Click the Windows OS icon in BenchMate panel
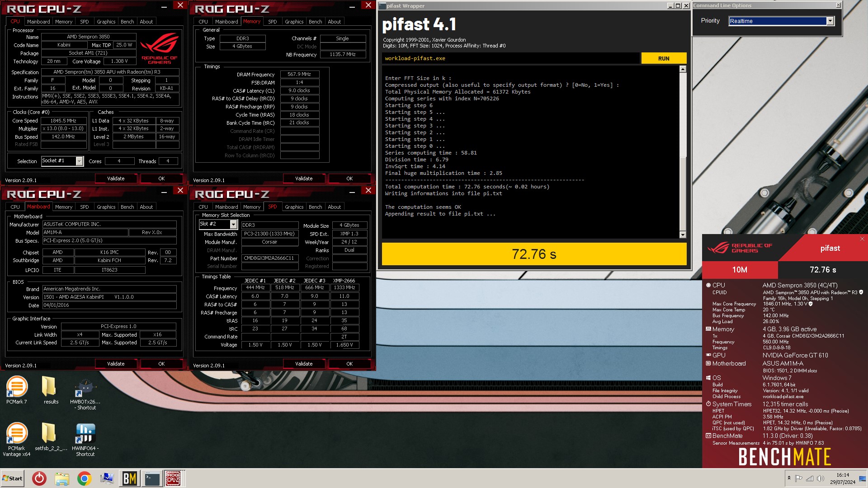Screen dimensions: 868x488 708,378
